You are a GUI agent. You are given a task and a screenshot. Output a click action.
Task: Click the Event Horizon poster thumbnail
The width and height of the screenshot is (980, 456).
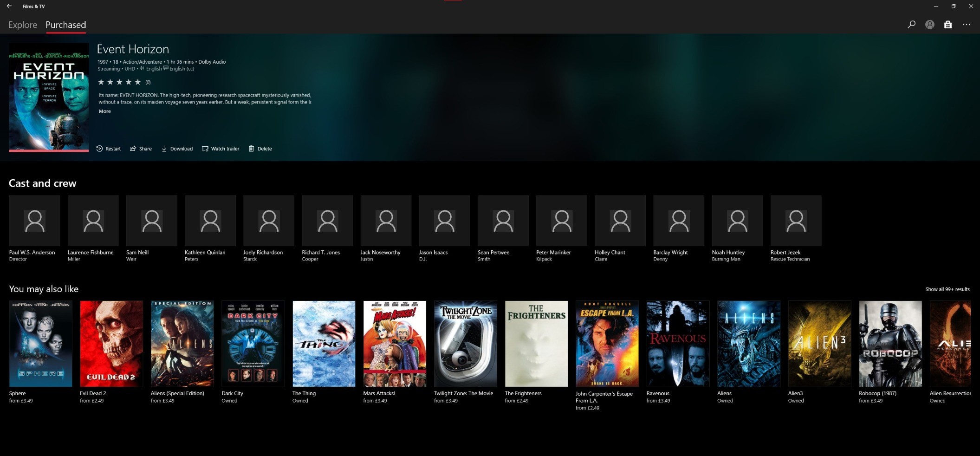pos(49,97)
